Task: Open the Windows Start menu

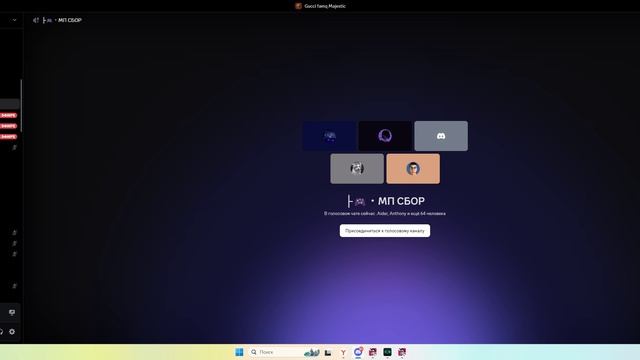Action: click(x=239, y=352)
